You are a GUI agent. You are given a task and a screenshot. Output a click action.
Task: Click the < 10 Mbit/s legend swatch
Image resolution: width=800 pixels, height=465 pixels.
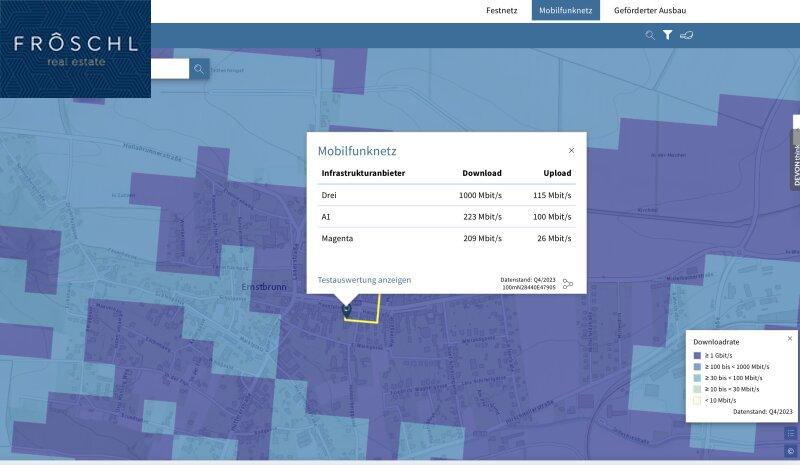698,400
